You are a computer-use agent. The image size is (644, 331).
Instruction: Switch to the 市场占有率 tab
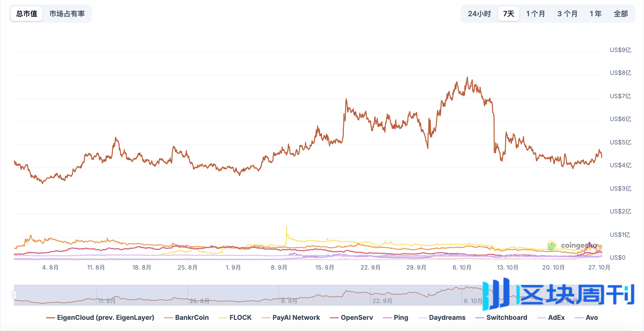click(67, 14)
